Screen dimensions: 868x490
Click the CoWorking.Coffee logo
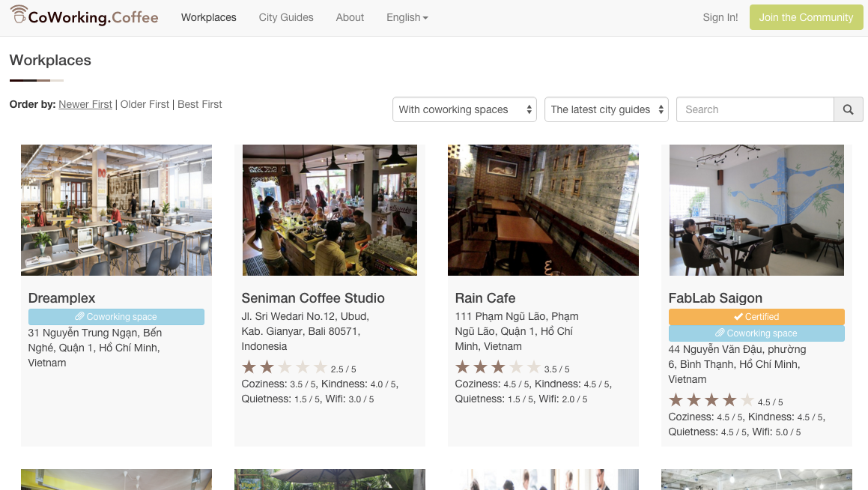point(84,16)
